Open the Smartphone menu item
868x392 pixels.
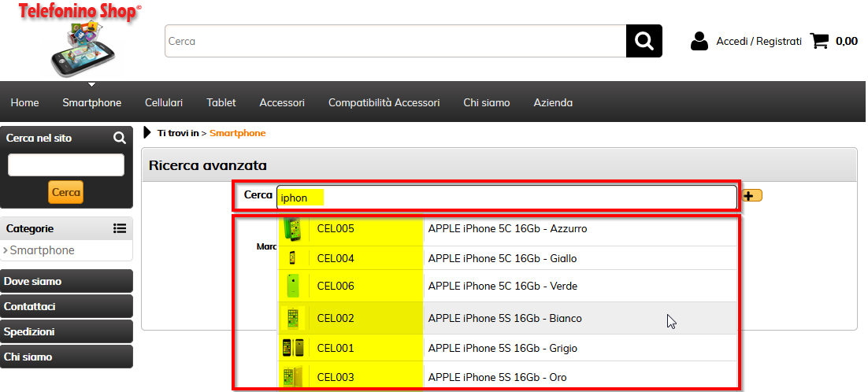[x=92, y=102]
